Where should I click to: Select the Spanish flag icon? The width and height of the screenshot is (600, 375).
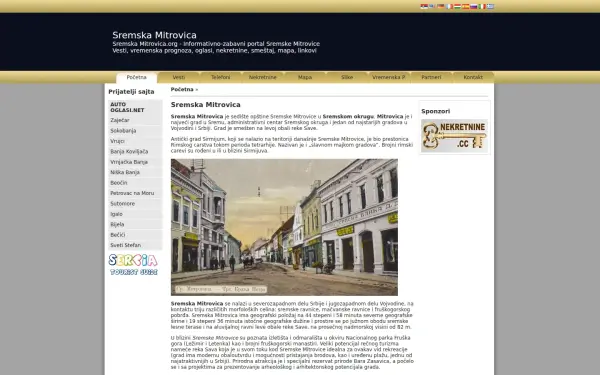click(466, 7)
